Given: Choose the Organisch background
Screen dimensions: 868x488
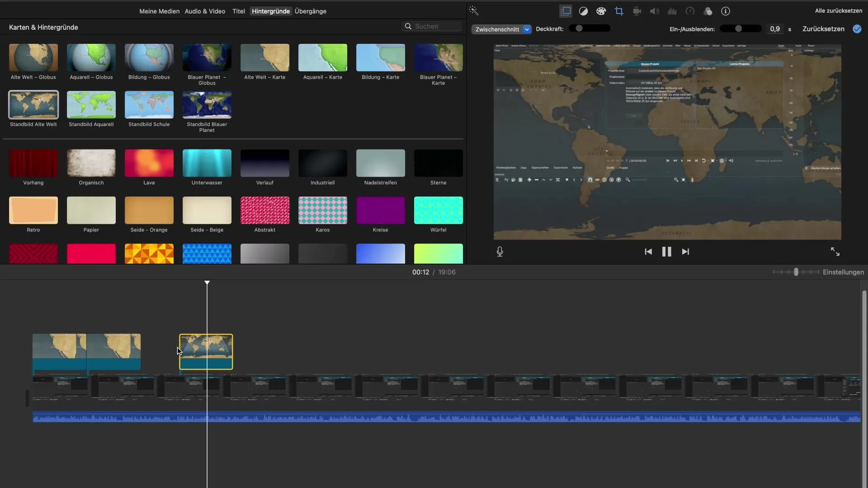Looking at the screenshot, I should (91, 163).
